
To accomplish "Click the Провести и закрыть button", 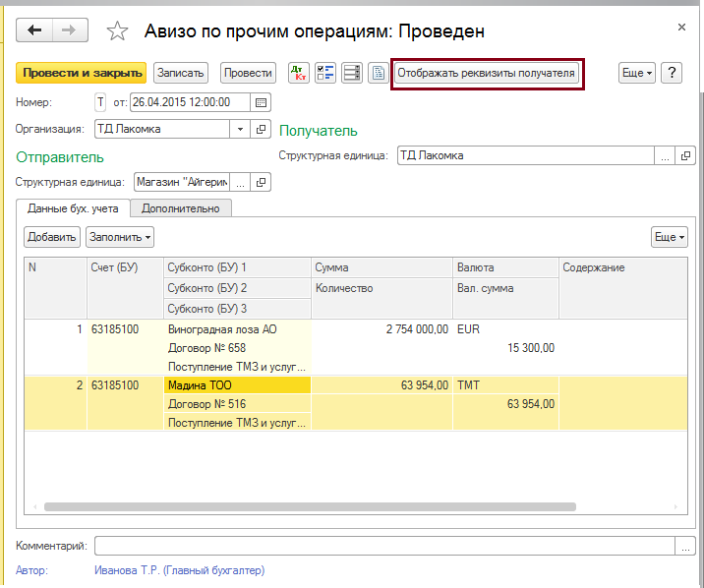I will click(81, 73).
